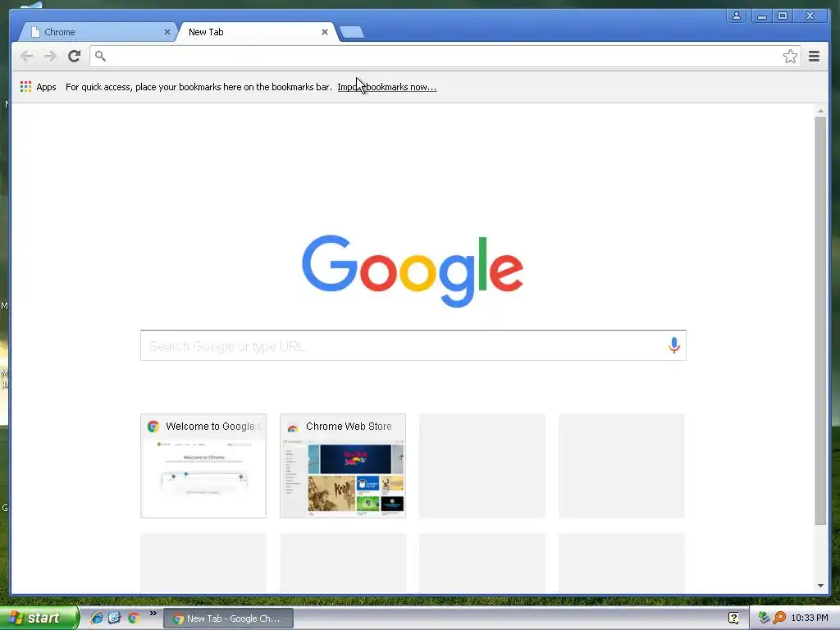Screen dimensions: 840x630
Task: Launch Chrome from the quick launch bar
Action: (134, 618)
